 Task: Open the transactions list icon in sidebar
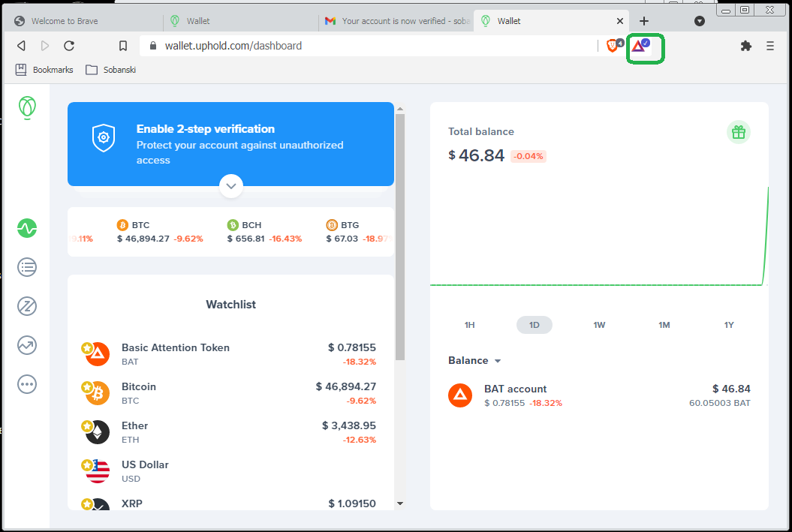[27, 267]
